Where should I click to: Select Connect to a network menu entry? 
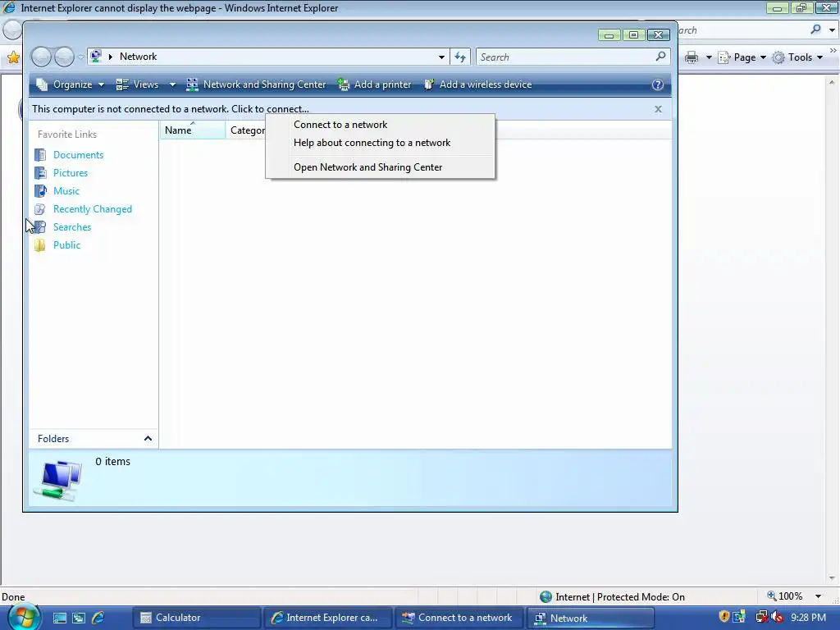pyautogui.click(x=340, y=125)
